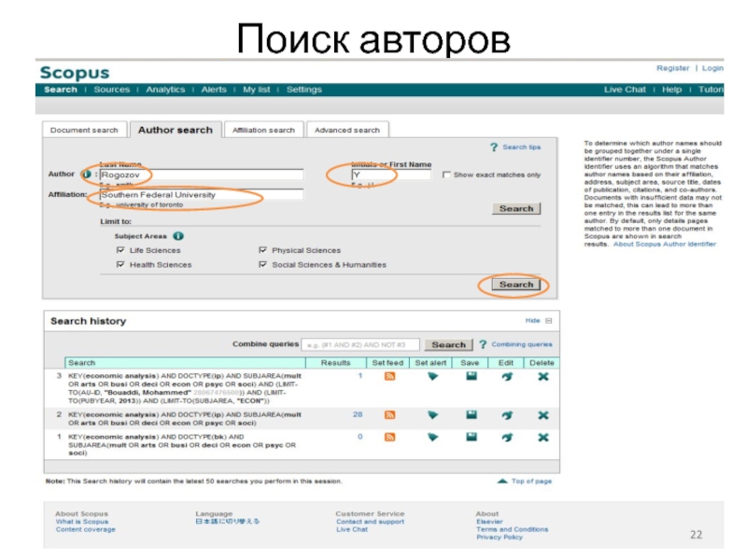
Task: Open Sources in navigation bar
Action: [111, 90]
